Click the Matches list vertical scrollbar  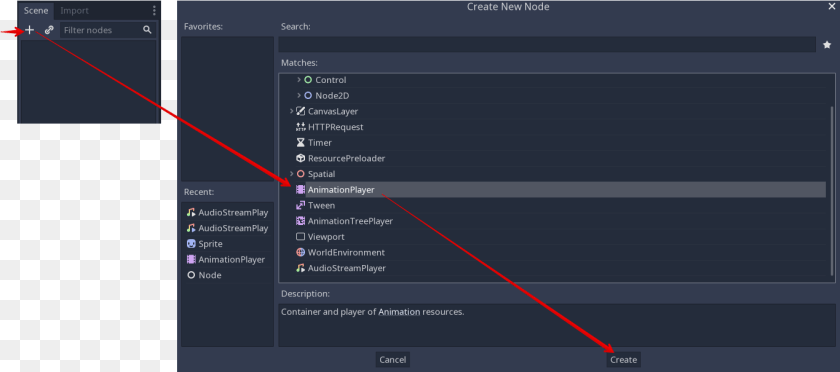(831, 190)
